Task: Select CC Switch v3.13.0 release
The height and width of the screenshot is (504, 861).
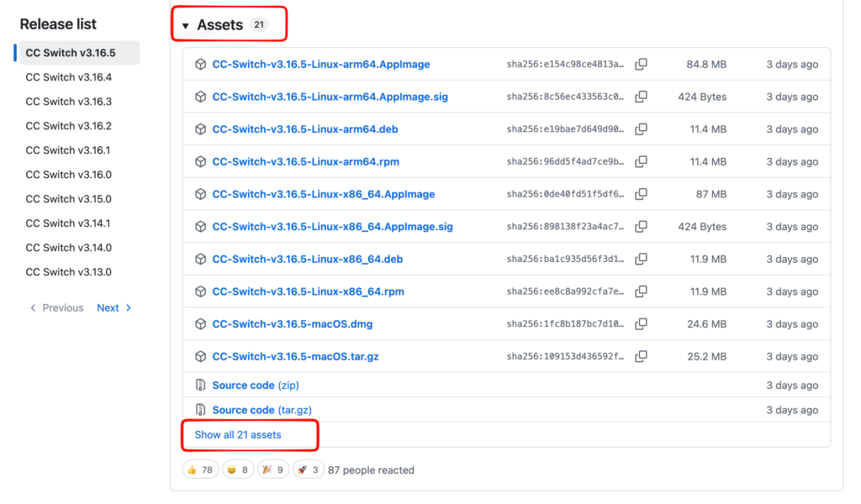Action: pyautogui.click(x=69, y=272)
